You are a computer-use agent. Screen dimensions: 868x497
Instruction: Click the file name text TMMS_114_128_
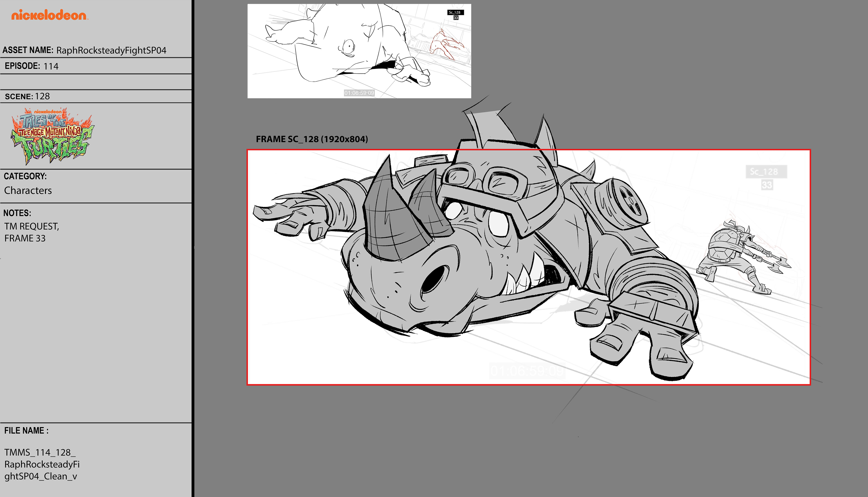point(40,452)
